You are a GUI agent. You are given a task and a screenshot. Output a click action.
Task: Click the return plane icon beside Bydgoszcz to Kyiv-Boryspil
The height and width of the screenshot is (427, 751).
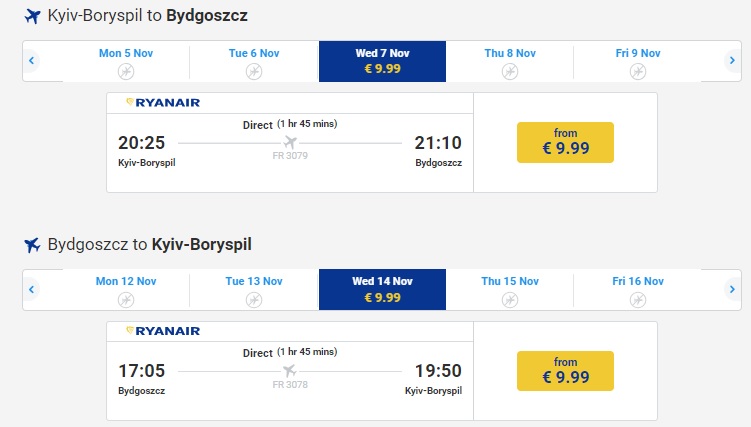(32, 245)
